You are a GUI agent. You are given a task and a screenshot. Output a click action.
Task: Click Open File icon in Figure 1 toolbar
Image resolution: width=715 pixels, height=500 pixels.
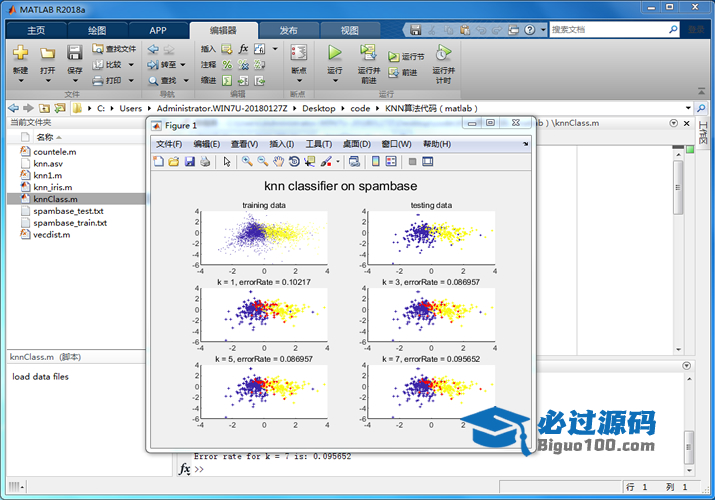[x=174, y=161]
